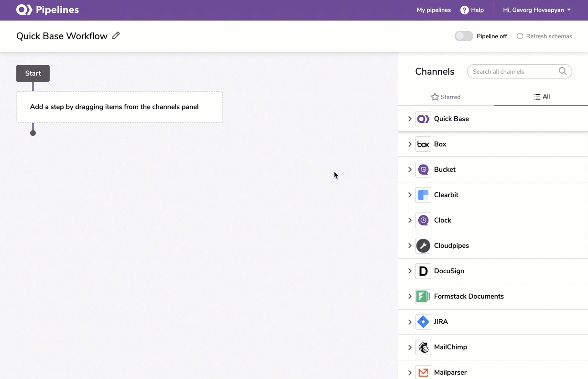
Task: Click the refresh schemas circular arrow icon
Action: [x=520, y=36]
